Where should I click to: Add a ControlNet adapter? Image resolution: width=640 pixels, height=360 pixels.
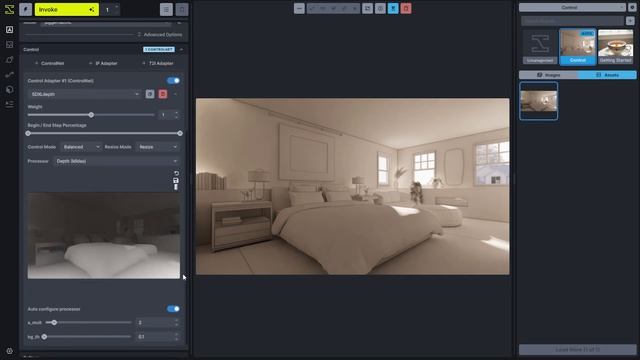tap(49, 63)
